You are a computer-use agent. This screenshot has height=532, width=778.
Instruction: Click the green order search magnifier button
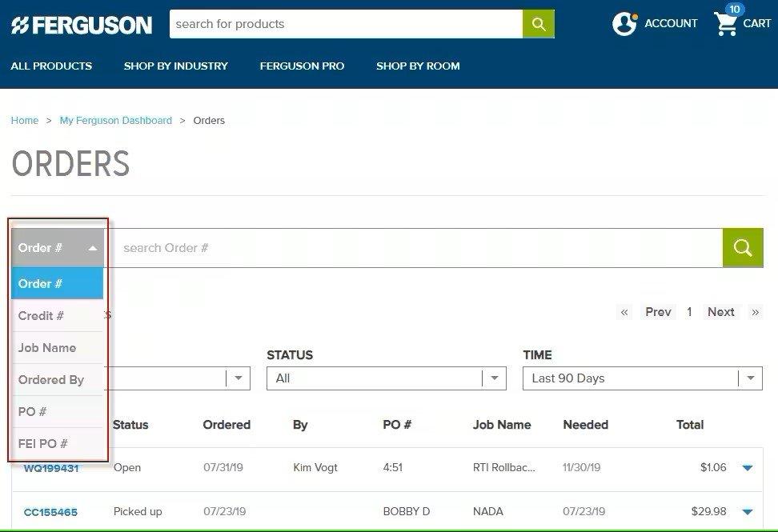click(x=743, y=247)
